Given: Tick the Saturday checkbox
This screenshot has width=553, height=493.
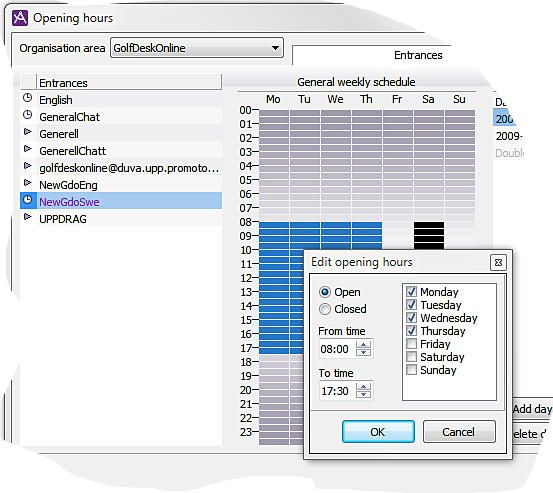Looking at the screenshot, I should (411, 357).
